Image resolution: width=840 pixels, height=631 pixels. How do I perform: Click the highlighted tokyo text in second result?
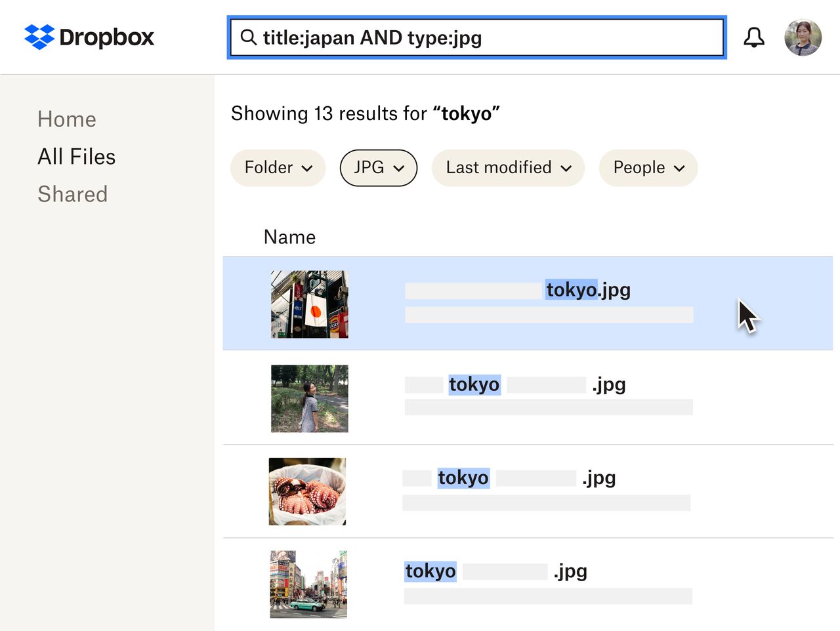[x=474, y=384]
